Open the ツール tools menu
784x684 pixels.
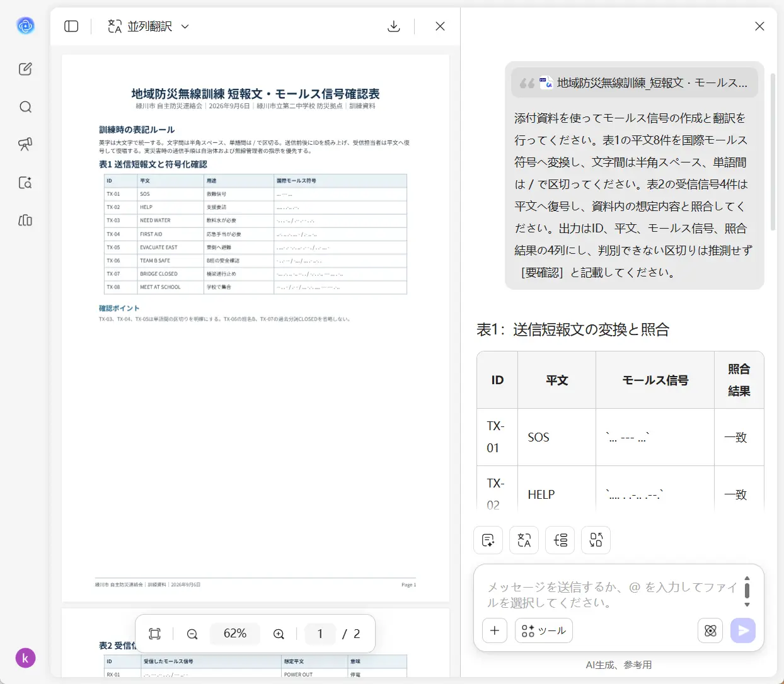(544, 630)
